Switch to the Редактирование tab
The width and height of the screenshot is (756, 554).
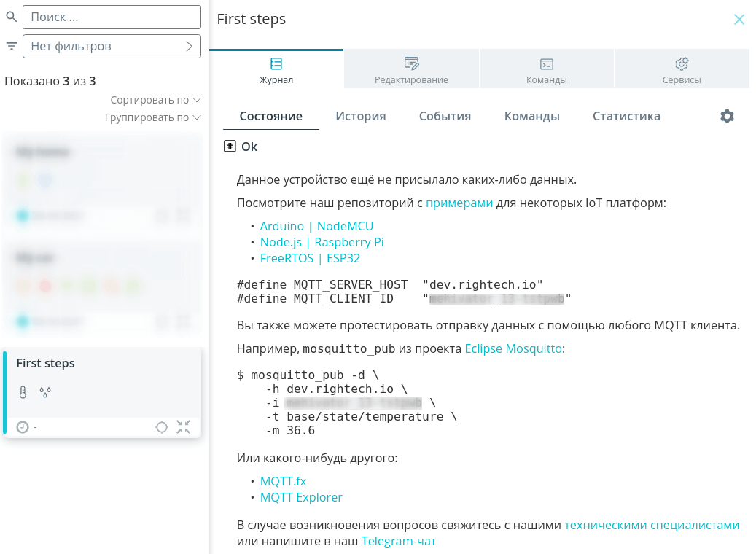[x=411, y=69]
